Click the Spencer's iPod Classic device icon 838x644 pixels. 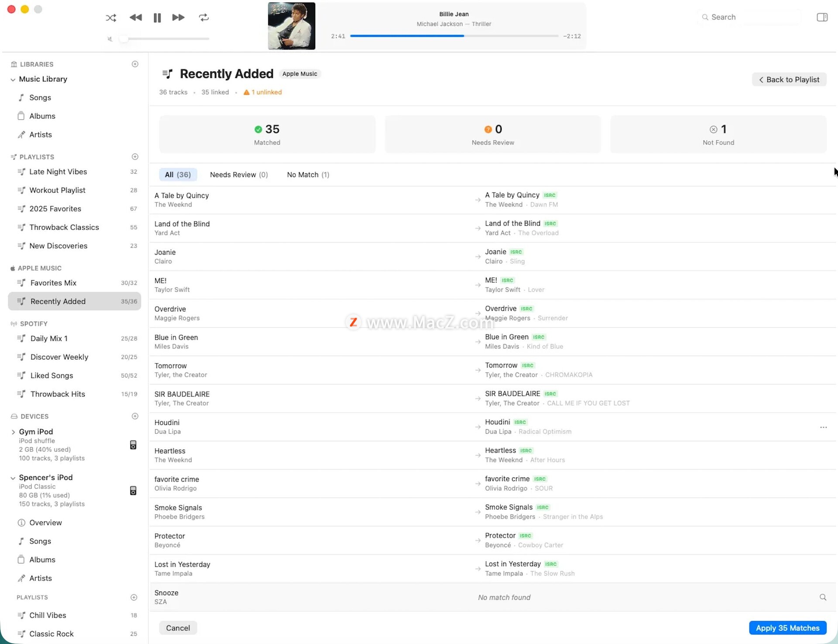point(133,491)
